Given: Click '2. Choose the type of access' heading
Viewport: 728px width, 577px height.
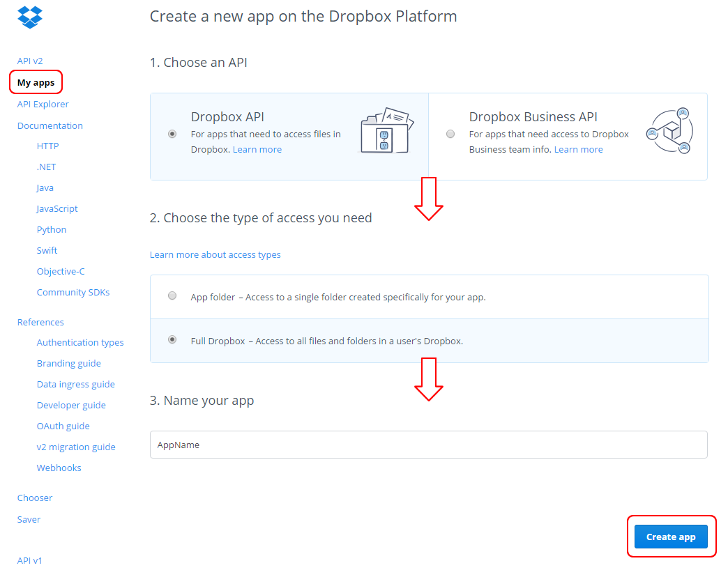Looking at the screenshot, I should [261, 217].
